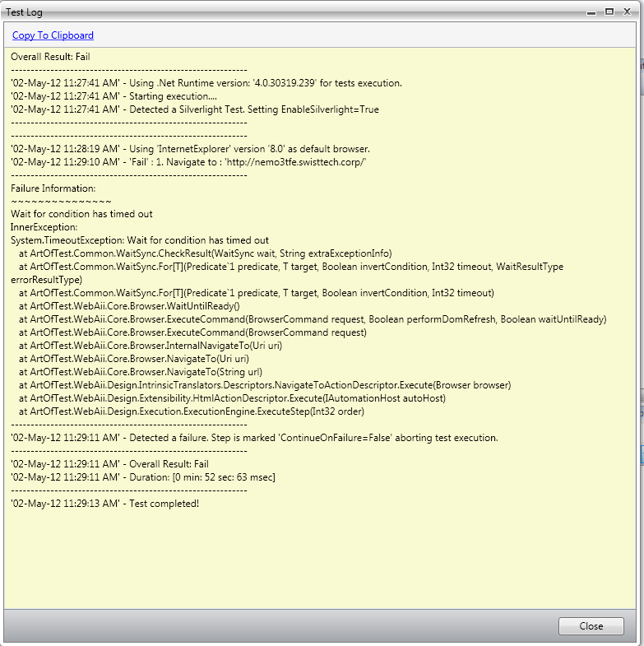Click the Browser.WaitUntilReady() stack trace line
Viewport: 644px width, 646px height.
tap(129, 306)
